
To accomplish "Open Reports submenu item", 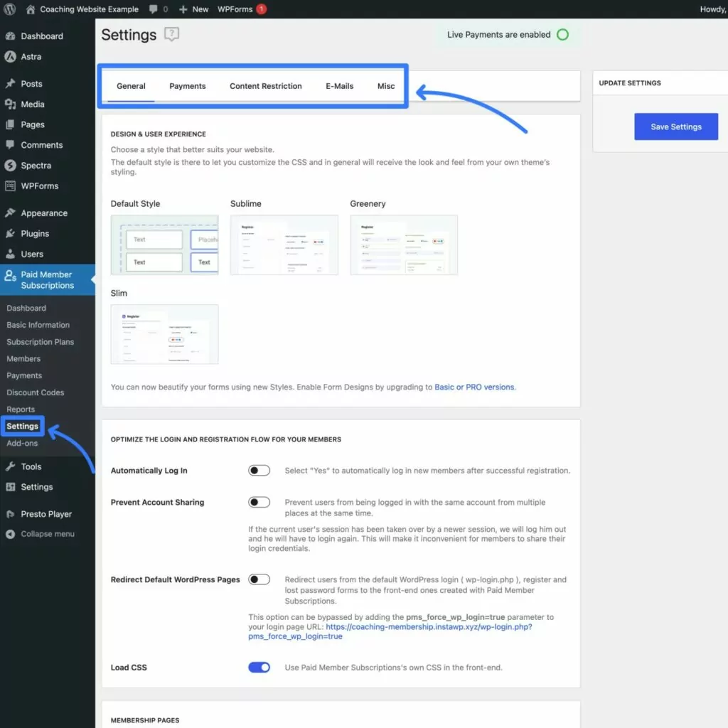I will pyautogui.click(x=21, y=409).
